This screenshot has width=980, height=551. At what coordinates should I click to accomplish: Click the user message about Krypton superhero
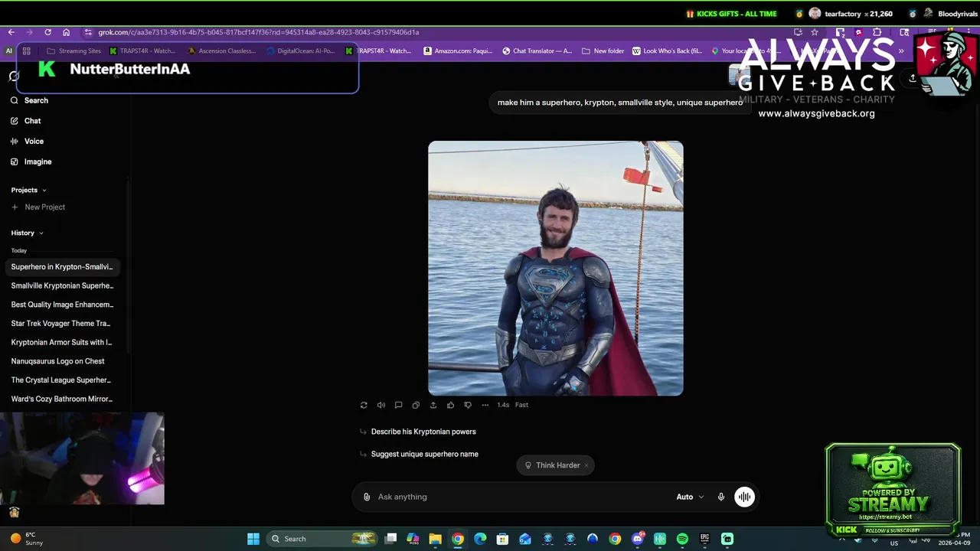pyautogui.click(x=619, y=103)
